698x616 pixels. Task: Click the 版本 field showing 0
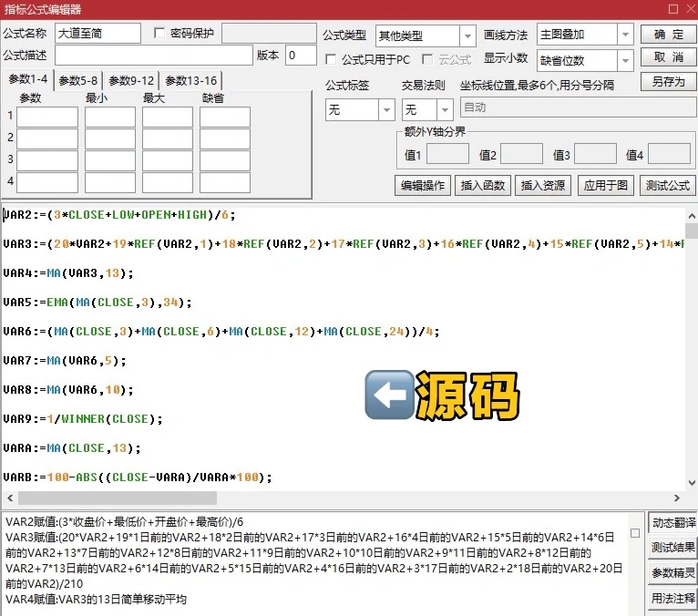tap(301, 56)
